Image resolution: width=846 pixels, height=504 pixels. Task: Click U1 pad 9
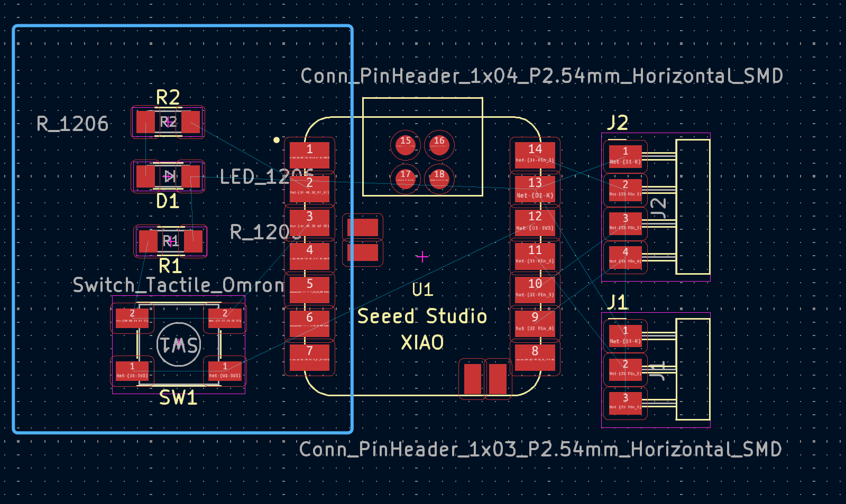tap(535, 323)
